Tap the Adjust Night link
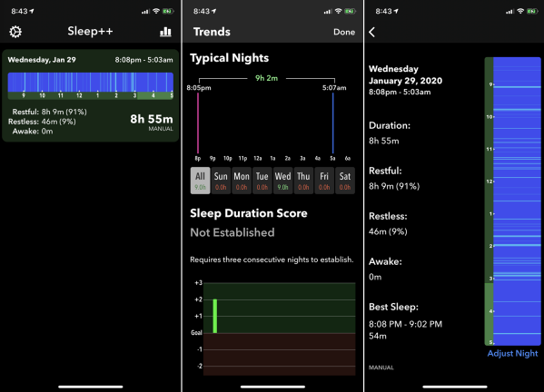 click(512, 353)
